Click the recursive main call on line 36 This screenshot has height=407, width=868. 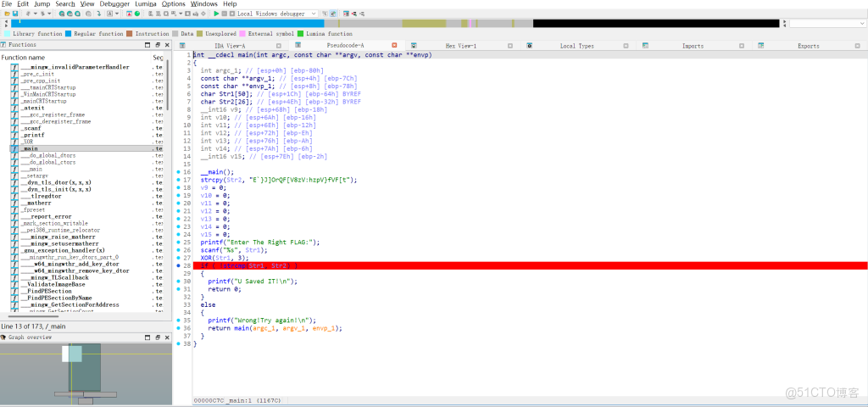point(242,328)
